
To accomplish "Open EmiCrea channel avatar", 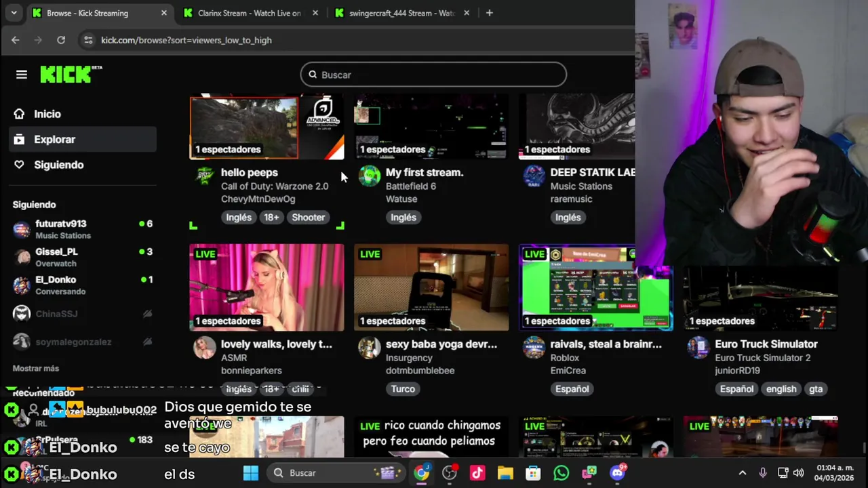I will (x=534, y=347).
